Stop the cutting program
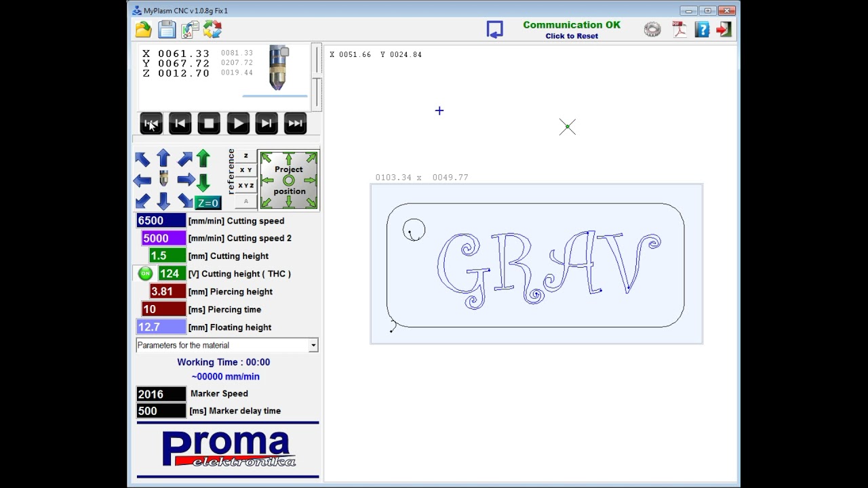 click(x=209, y=123)
